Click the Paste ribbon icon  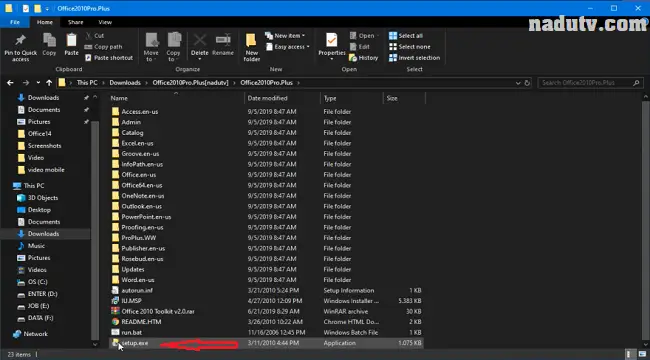pyautogui.click(x=71, y=40)
